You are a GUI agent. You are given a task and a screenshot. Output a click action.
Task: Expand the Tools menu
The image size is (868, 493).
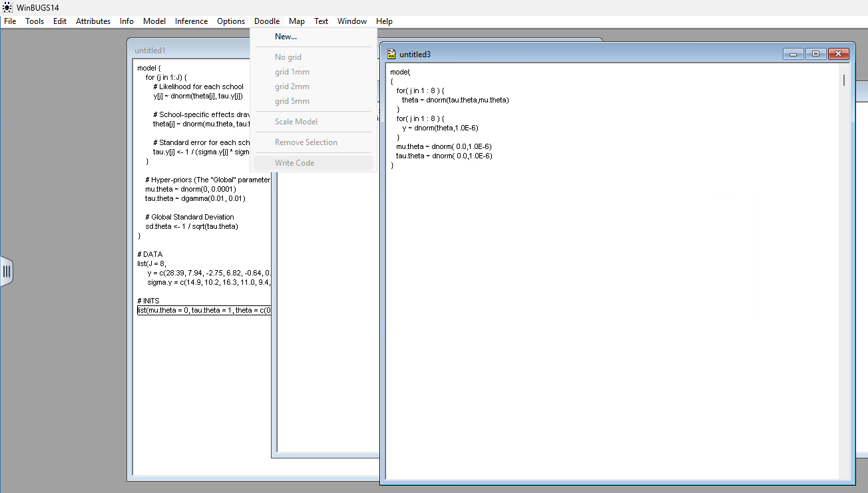[35, 21]
